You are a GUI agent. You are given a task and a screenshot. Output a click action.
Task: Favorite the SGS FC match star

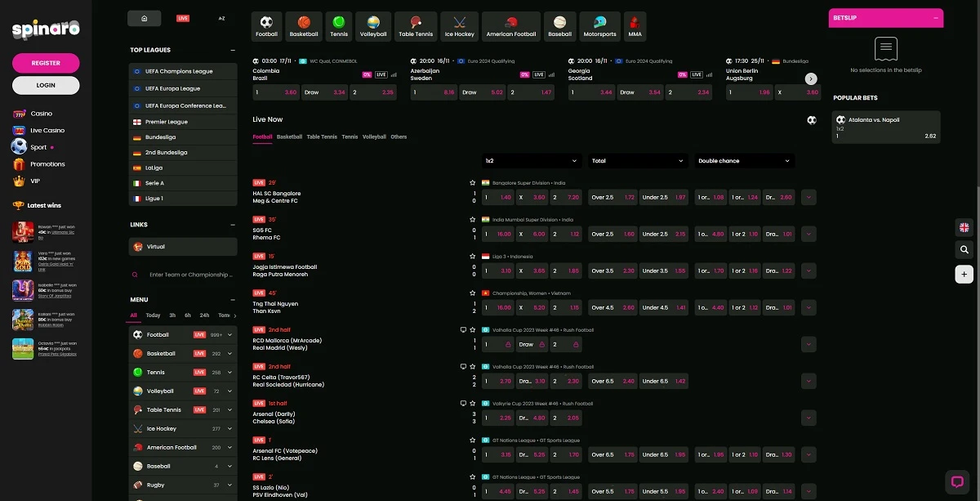473,220
